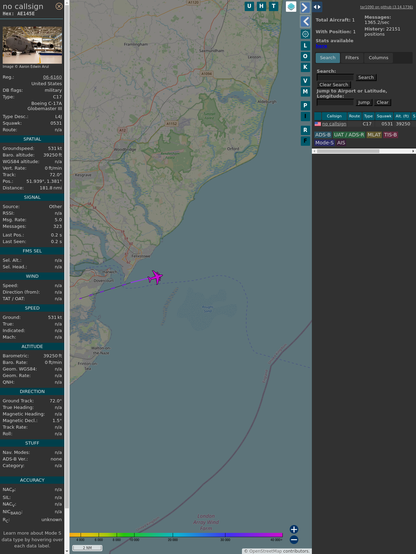The image size is (416, 554).
Task: Zoom in with the plus button
Action: (294, 529)
